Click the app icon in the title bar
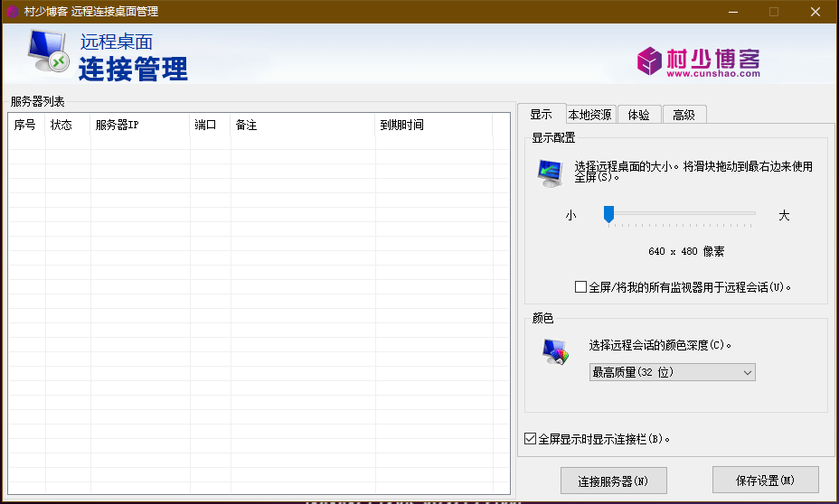 (x=13, y=11)
